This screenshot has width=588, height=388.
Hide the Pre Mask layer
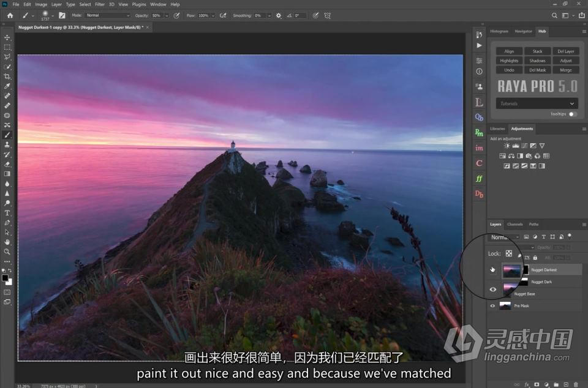pyautogui.click(x=492, y=305)
